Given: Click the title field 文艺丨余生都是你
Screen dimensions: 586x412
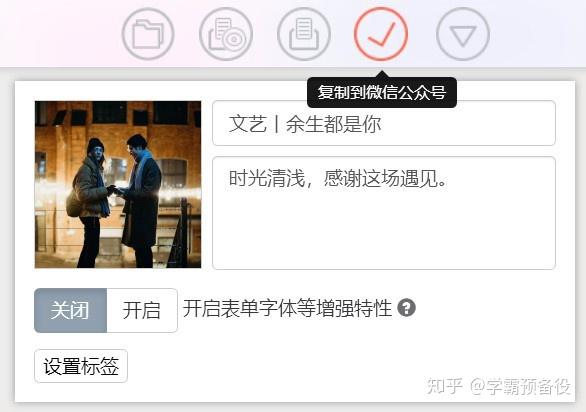Looking at the screenshot, I should point(384,123).
